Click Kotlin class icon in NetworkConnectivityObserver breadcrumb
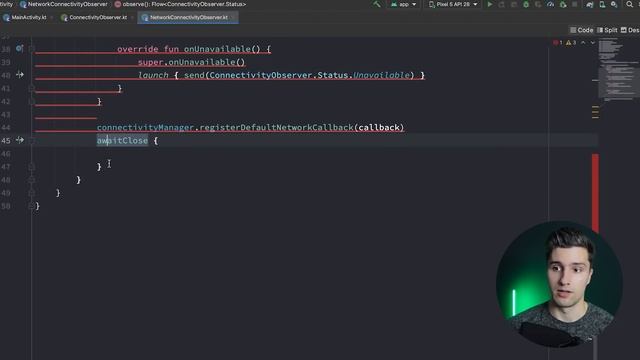 (x=23, y=4)
